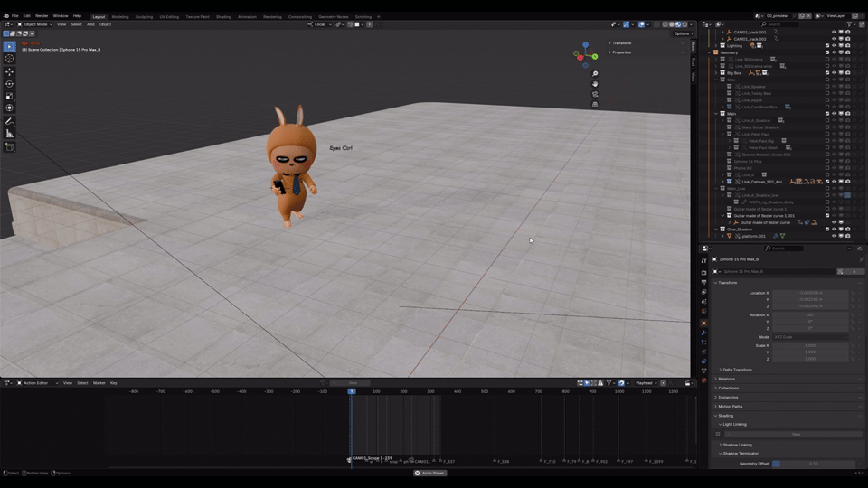The width and height of the screenshot is (868, 488).
Task: Expand the Lighting collection
Action: [x=716, y=45]
